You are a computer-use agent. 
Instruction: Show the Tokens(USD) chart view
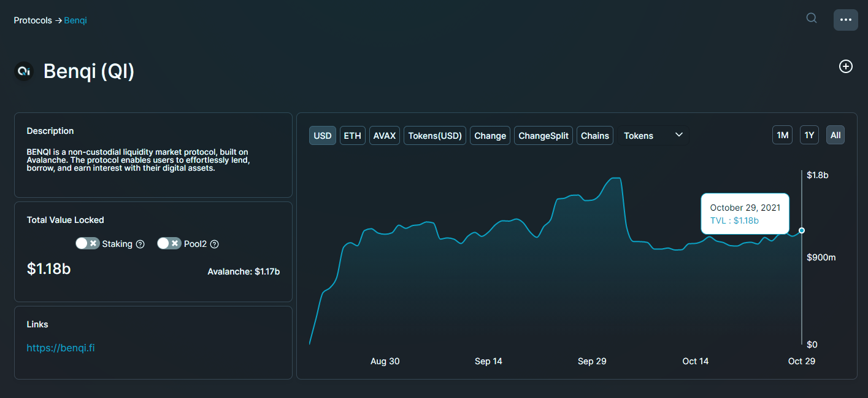pos(435,136)
